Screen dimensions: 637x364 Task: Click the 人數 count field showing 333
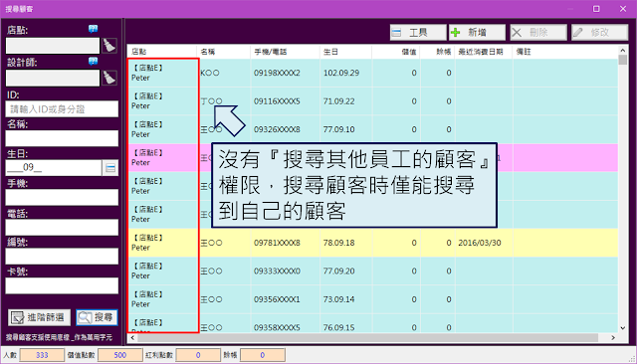click(42, 355)
